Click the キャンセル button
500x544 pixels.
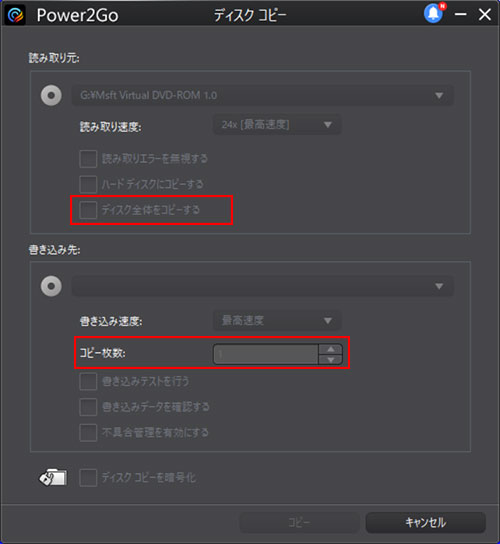pos(425,522)
